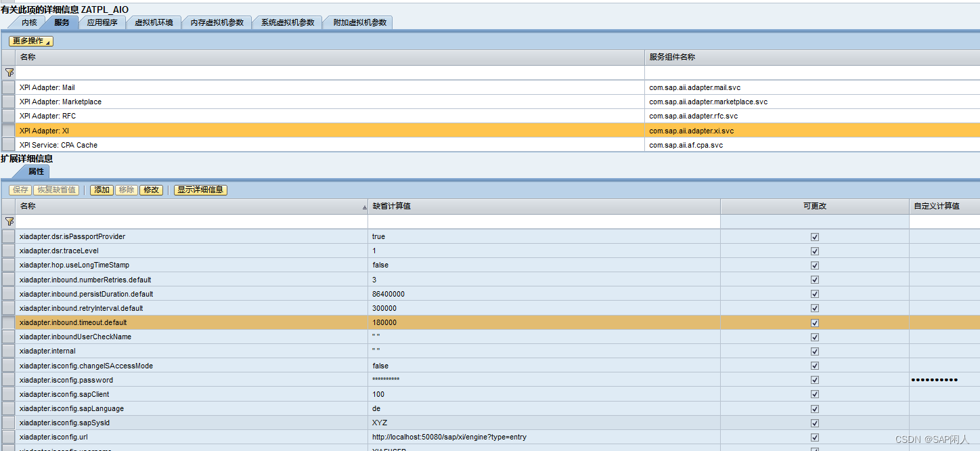The image size is (980, 451).
Task: Click the 显示详细信息 button
Action: (x=200, y=190)
